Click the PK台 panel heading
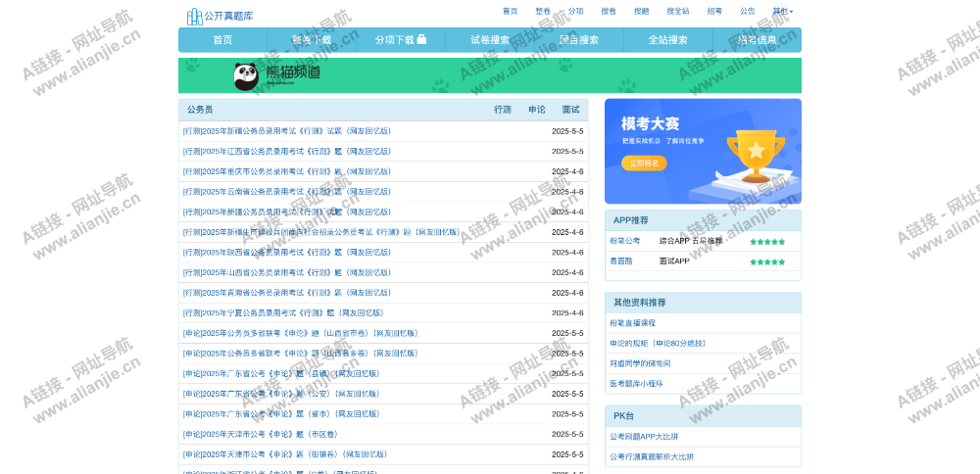Screen dimensions: 980x474 click(623, 416)
